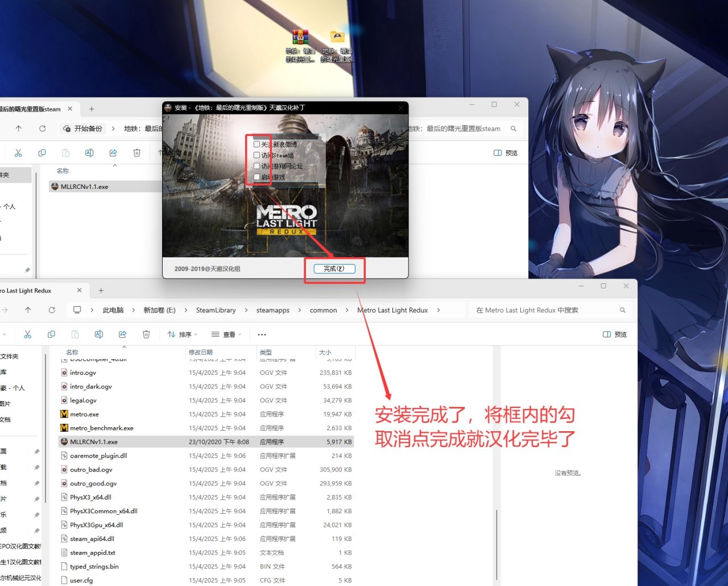Add new tab in the steam tab window
The height and width of the screenshot is (586, 728).
click(x=92, y=109)
